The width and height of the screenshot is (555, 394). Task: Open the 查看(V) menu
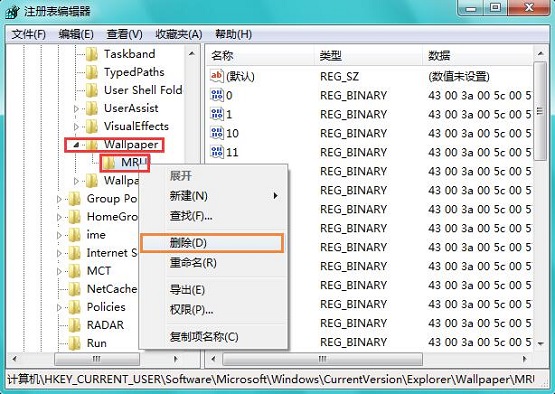pos(125,34)
